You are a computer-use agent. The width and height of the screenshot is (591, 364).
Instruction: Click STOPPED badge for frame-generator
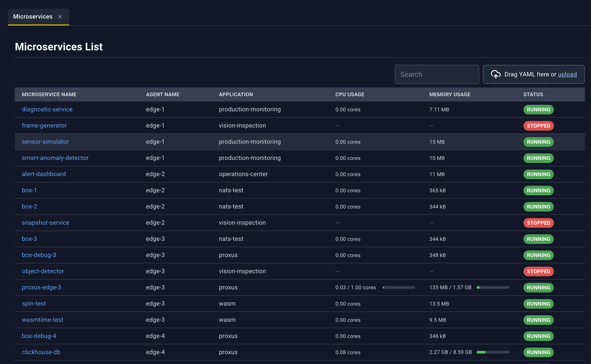(538, 126)
